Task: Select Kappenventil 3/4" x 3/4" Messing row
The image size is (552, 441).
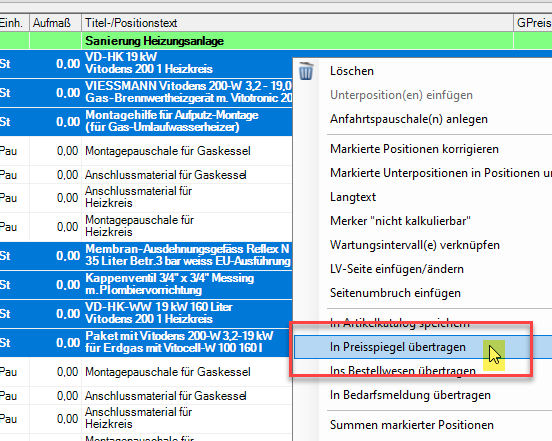Action: pyautogui.click(x=146, y=284)
